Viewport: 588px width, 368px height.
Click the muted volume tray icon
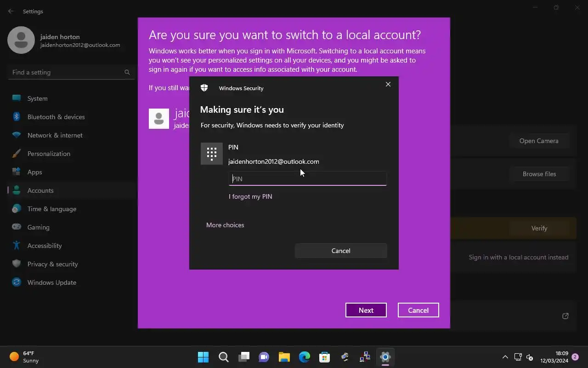(530, 357)
